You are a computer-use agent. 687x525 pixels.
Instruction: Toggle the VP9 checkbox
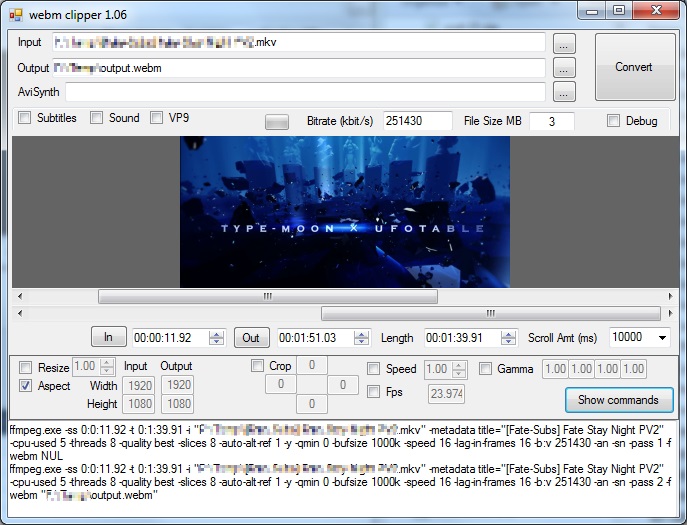[x=156, y=117]
